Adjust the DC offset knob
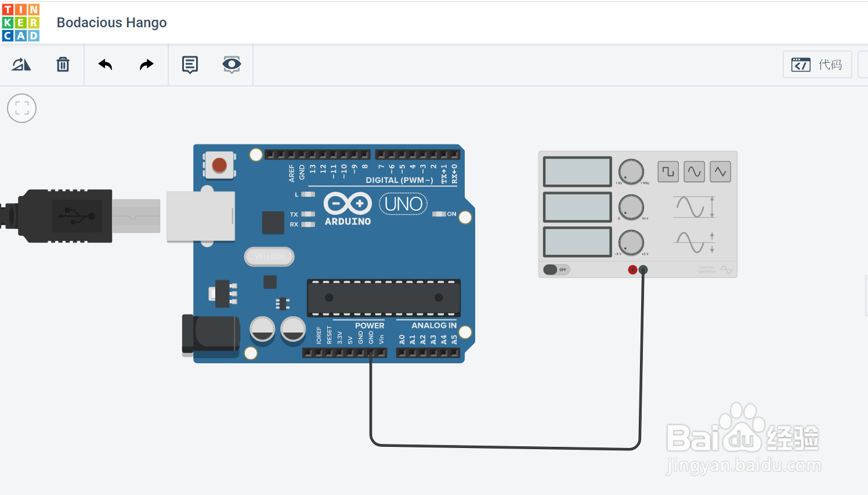 coord(631,243)
